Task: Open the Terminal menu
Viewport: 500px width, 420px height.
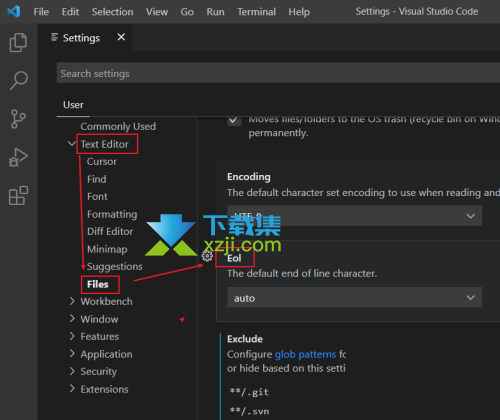Action: coord(256,12)
